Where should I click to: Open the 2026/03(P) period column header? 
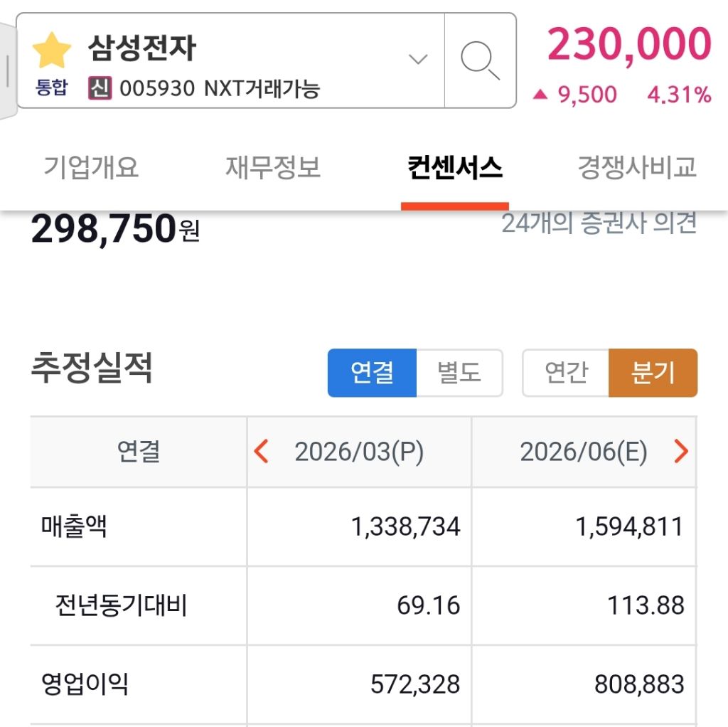[x=359, y=452]
